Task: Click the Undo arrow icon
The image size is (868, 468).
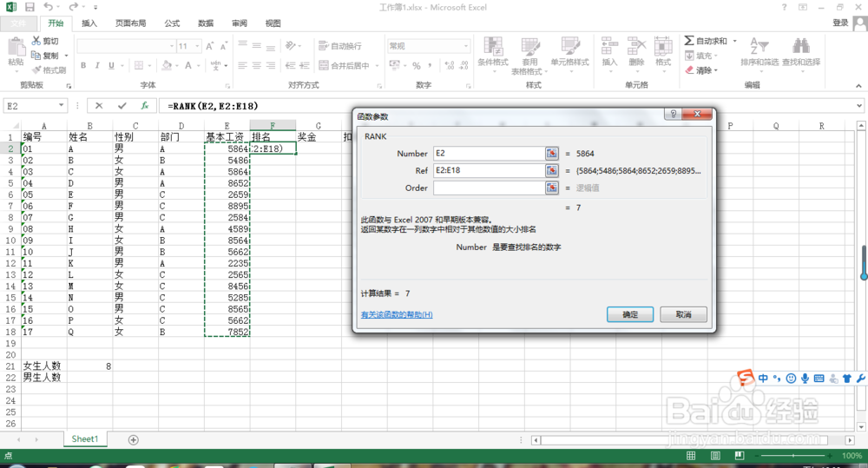Action: (48, 7)
